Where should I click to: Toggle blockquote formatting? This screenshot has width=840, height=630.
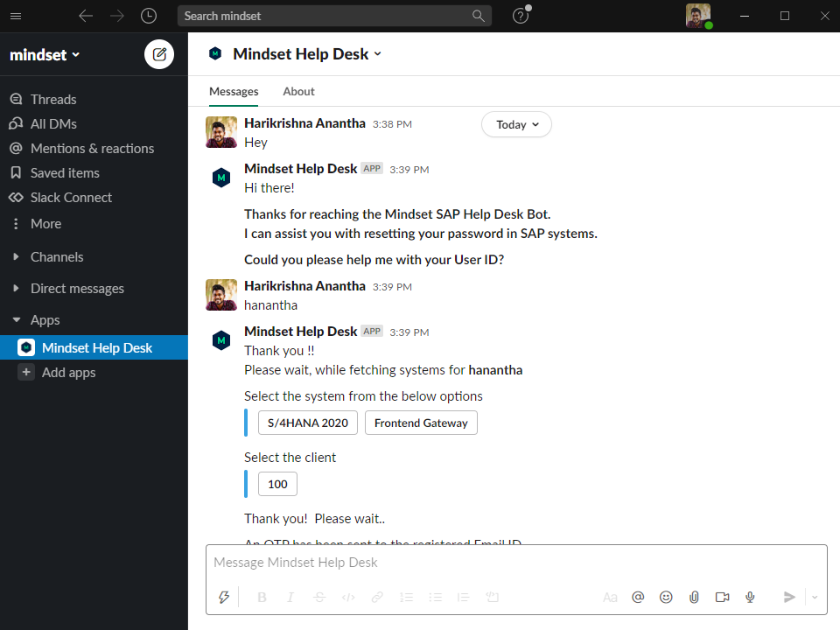464,597
